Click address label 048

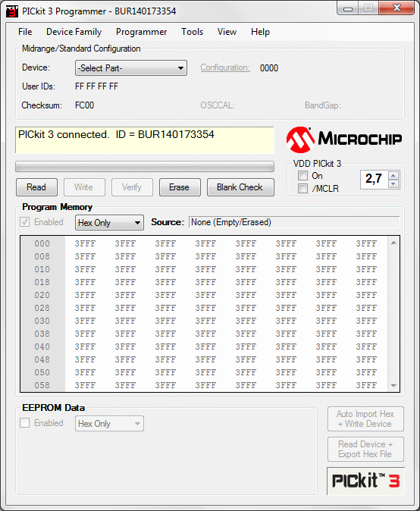coord(42,359)
